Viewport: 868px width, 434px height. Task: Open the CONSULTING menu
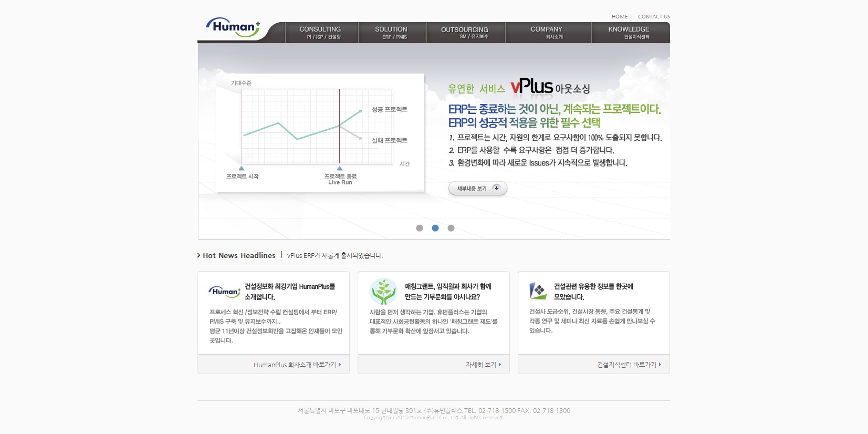(x=321, y=33)
